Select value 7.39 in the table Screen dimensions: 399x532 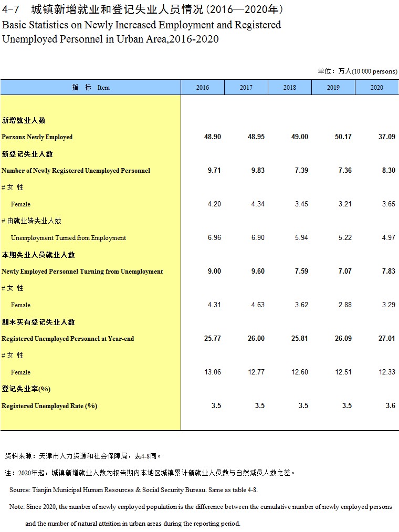pos(301,170)
